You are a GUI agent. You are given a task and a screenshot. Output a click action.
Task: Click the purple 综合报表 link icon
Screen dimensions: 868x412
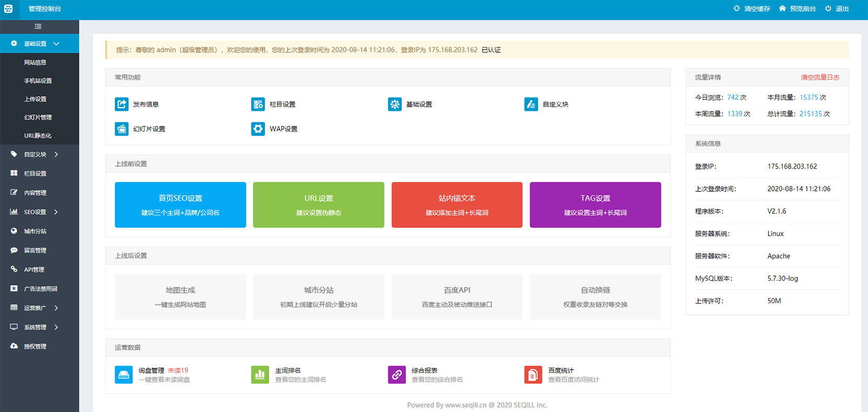[x=397, y=374]
